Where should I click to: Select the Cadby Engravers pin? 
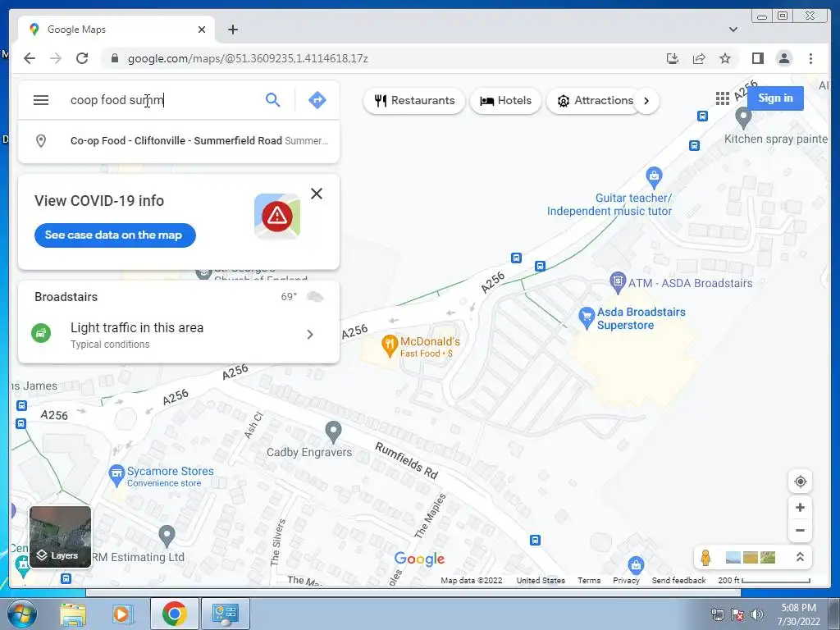tap(333, 431)
